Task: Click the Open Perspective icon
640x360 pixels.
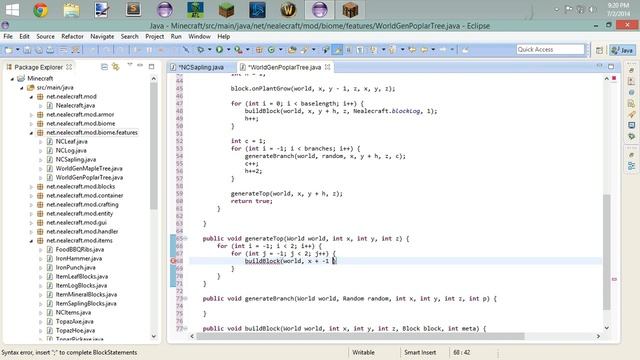Action: [x=599, y=50]
